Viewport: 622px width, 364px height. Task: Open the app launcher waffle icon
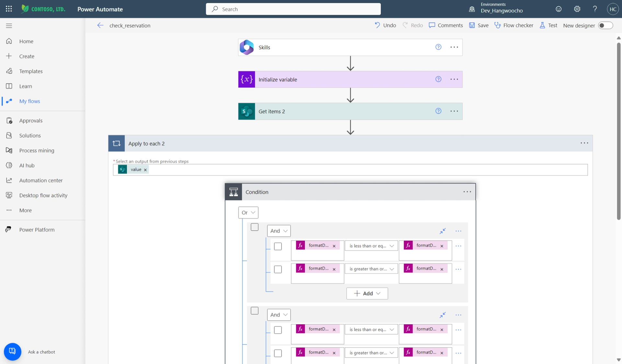(9, 9)
